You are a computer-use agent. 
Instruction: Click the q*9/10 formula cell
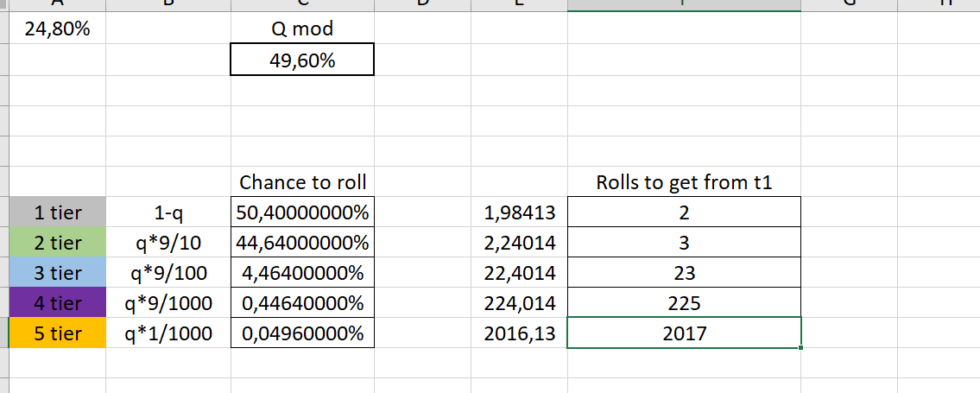168,243
